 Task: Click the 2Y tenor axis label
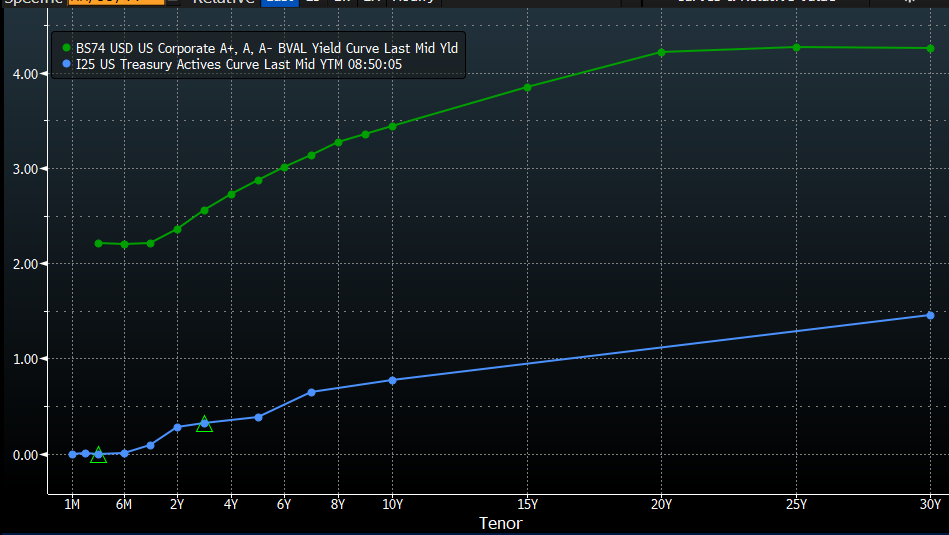click(177, 505)
